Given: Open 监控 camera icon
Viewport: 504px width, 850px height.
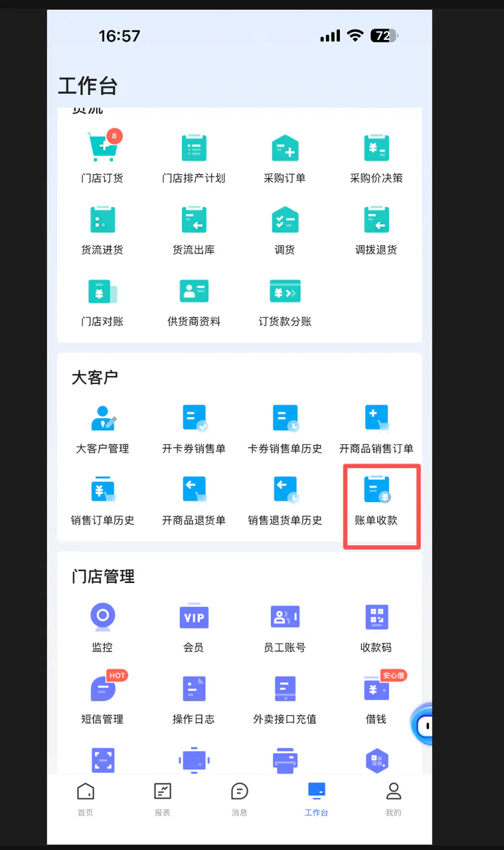Looking at the screenshot, I should click(x=102, y=616).
